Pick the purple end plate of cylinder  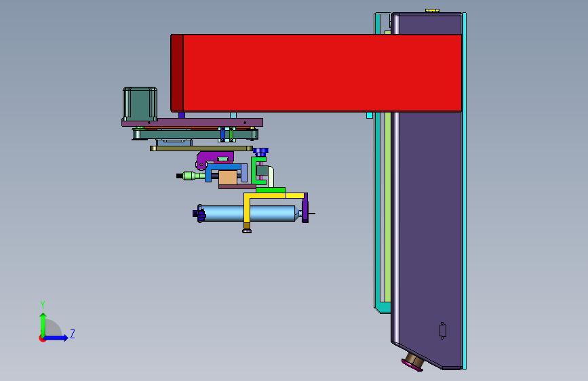pyautogui.click(x=305, y=208)
